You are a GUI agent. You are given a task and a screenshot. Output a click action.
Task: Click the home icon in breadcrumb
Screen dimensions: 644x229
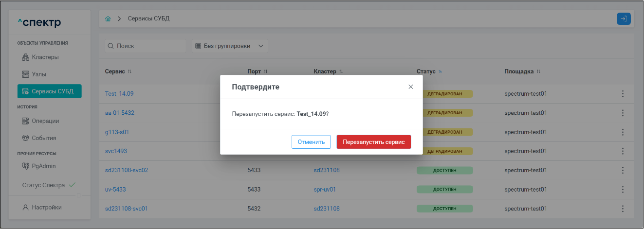click(108, 18)
